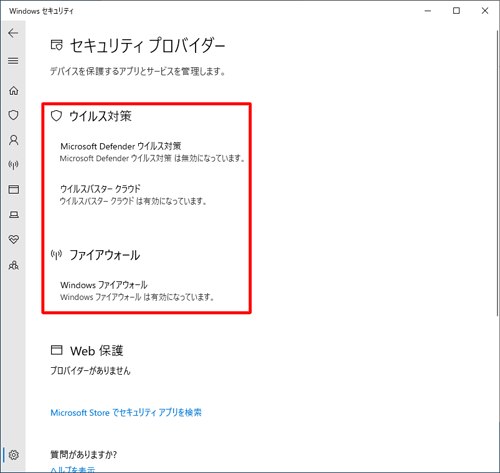The image size is (500, 473).
Task: Click the security provider icon beside page title
Action: pyautogui.click(x=57, y=45)
